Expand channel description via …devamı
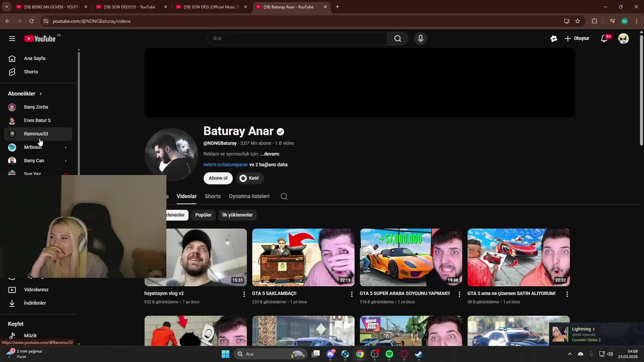Image resolution: width=644 pixels, height=362 pixels. tap(270, 154)
